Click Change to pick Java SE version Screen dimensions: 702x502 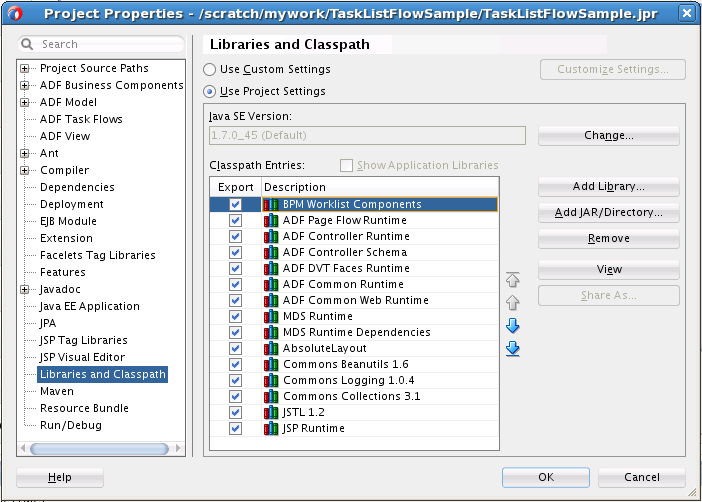608,135
